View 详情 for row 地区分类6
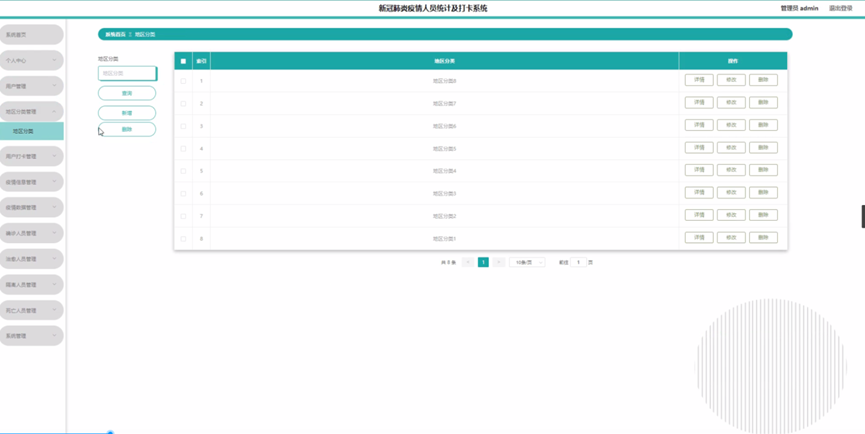Screen dimensions: 865x434 699,125
